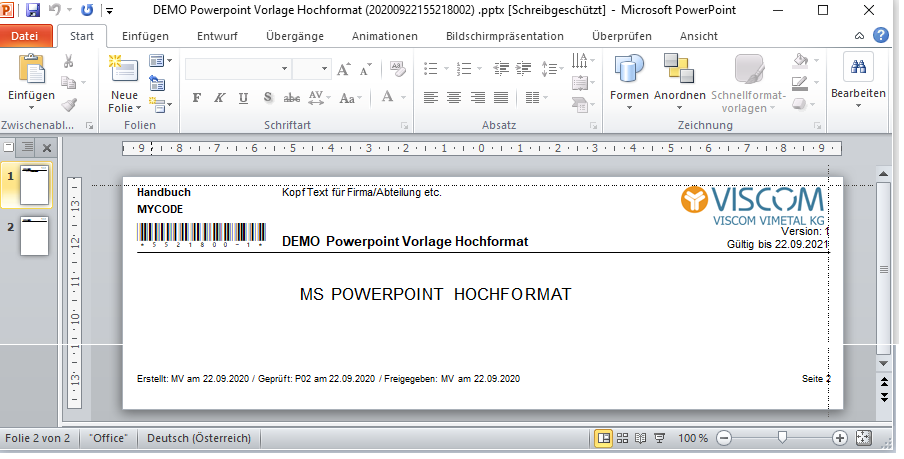Image resolution: width=904 pixels, height=459 pixels.
Task: Toggle underline formatting (U)
Action: click(243, 97)
